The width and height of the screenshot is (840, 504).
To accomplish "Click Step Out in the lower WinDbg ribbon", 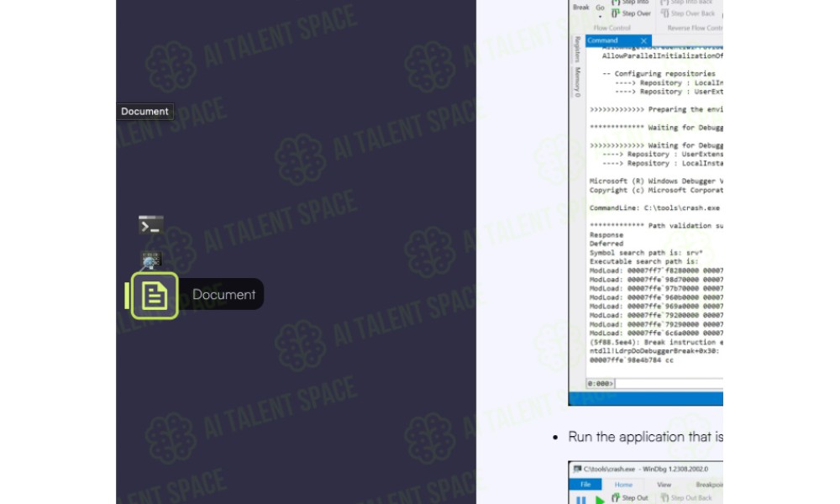I will pyautogui.click(x=630, y=498).
